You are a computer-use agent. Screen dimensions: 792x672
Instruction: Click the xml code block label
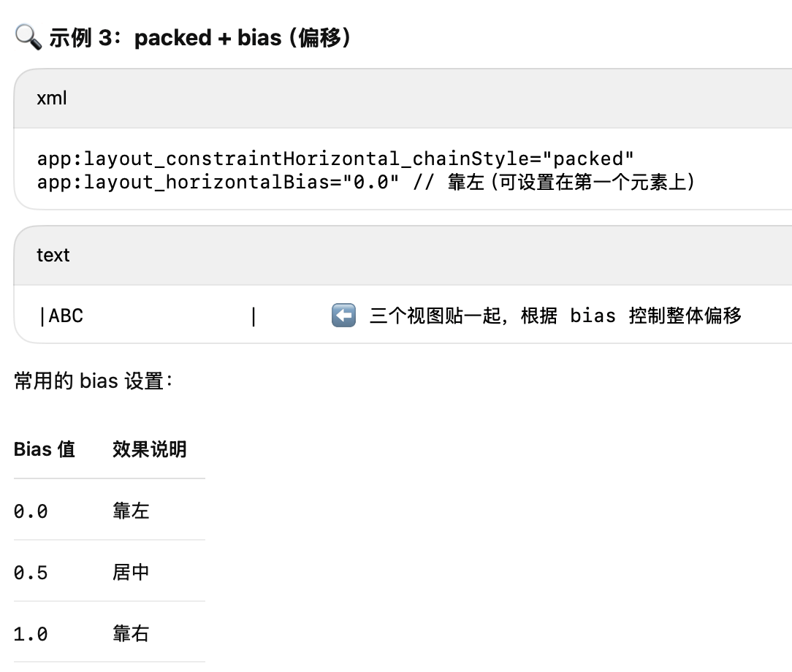click(x=52, y=98)
